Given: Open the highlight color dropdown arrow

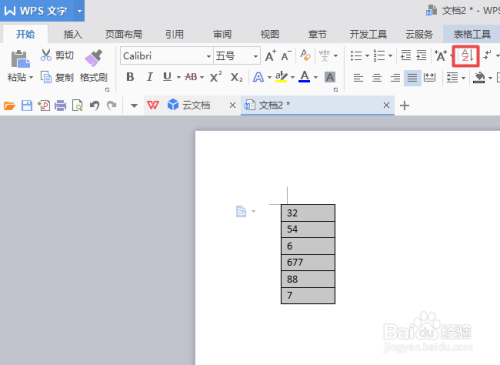Looking at the screenshot, I should (x=293, y=78).
